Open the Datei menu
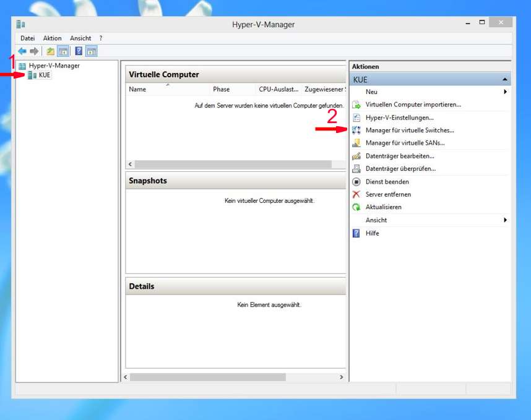Viewport: 531px width, 420px height. point(27,38)
